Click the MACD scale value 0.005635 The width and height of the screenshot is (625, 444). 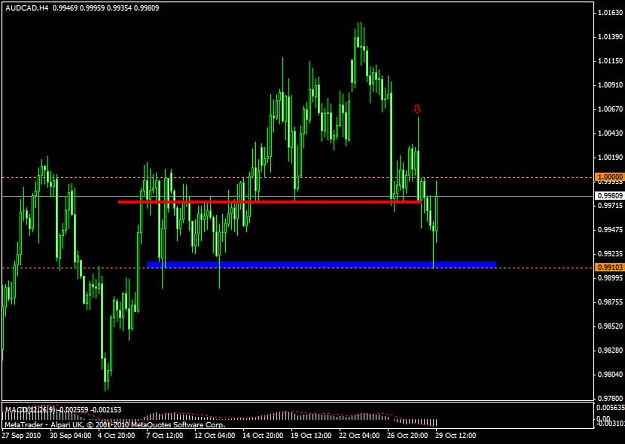pos(610,407)
